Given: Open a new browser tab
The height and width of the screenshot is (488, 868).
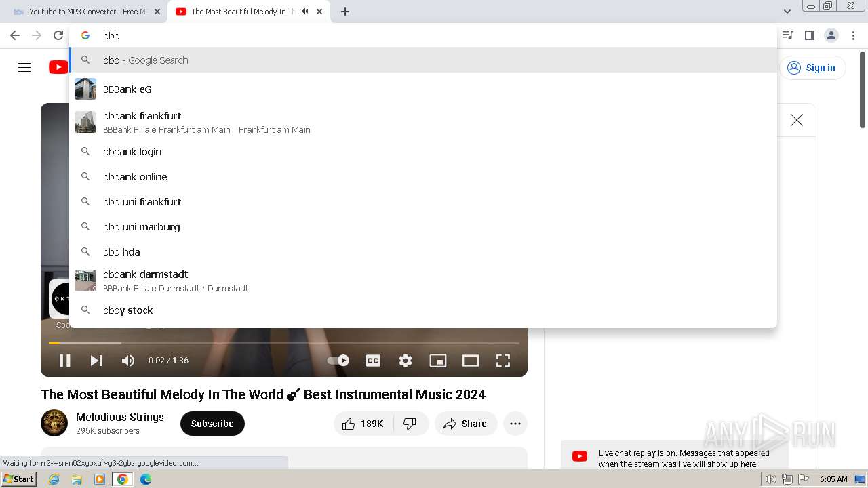Looking at the screenshot, I should [345, 12].
